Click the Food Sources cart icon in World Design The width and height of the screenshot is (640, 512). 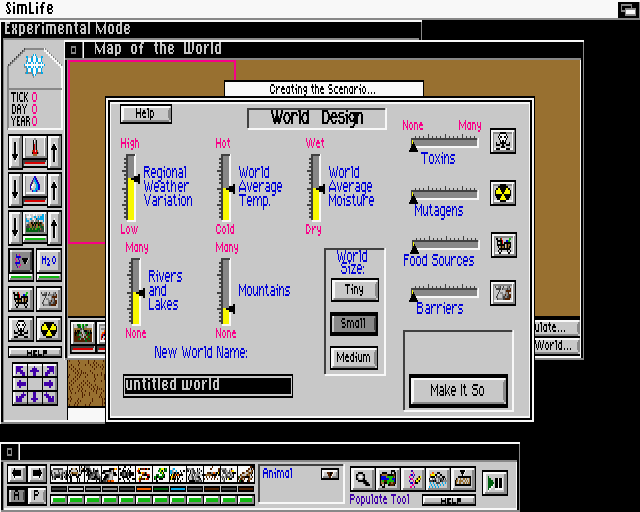504,245
